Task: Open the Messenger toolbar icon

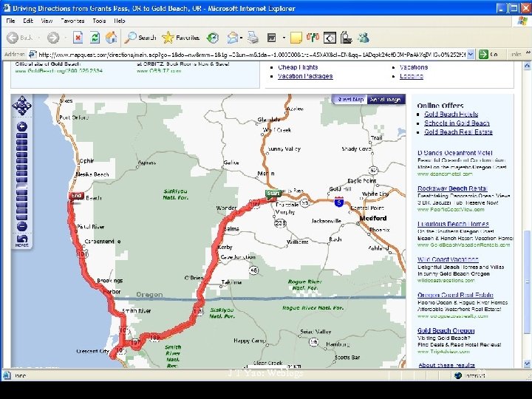Action: (364, 38)
